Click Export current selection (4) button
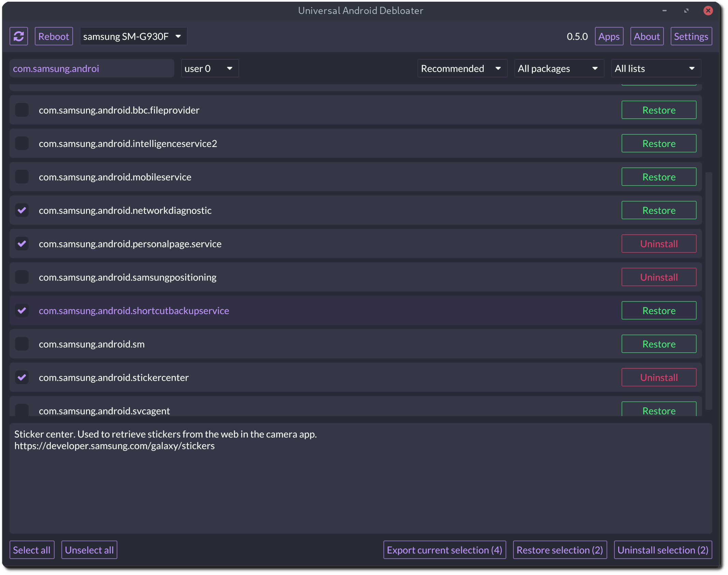728x575 pixels. 445,550
